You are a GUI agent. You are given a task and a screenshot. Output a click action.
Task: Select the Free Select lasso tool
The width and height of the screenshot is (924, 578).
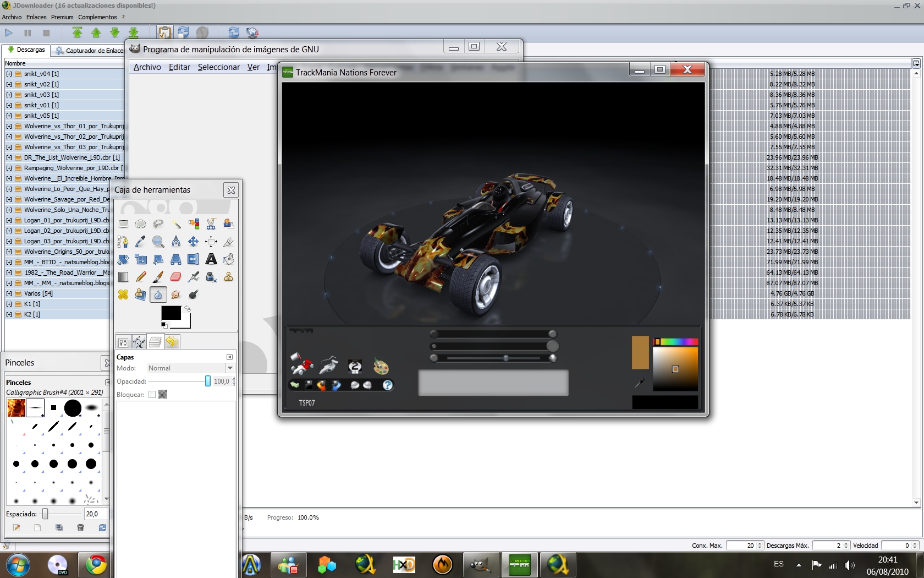point(158,224)
